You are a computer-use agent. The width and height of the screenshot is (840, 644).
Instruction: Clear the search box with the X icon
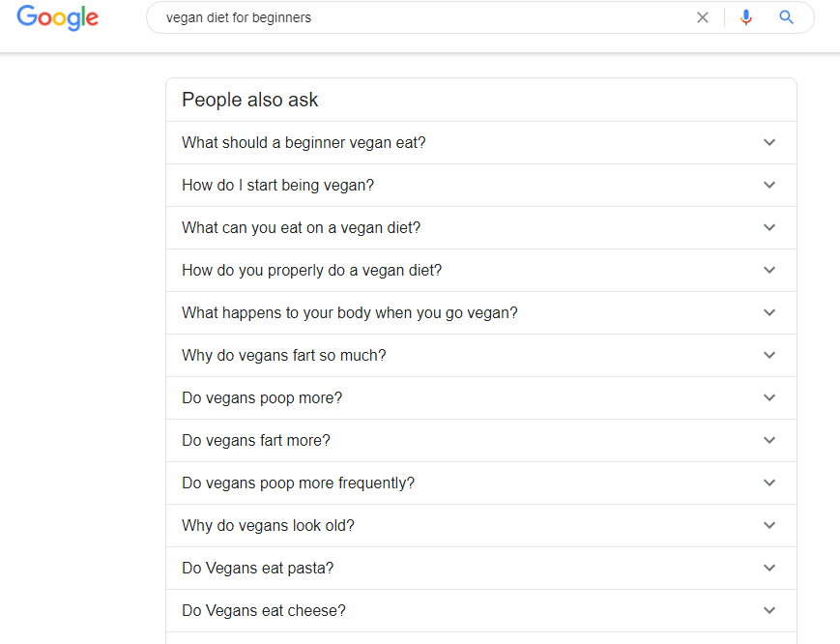tap(703, 17)
